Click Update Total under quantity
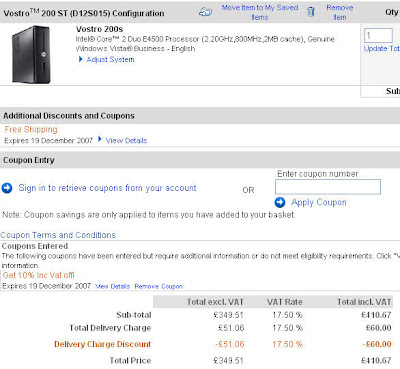The width and height of the screenshot is (400, 369). click(x=382, y=49)
